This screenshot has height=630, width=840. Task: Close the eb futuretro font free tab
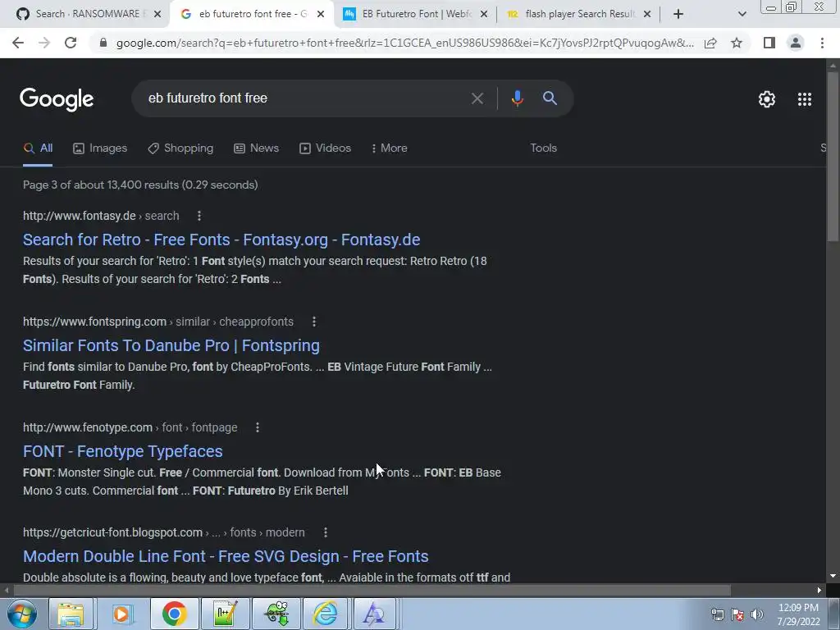pos(321,14)
